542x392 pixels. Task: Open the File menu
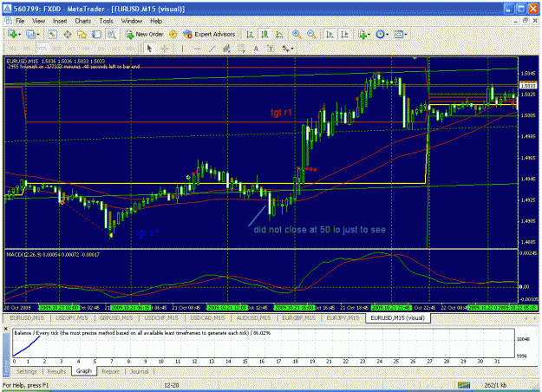(x=20, y=21)
